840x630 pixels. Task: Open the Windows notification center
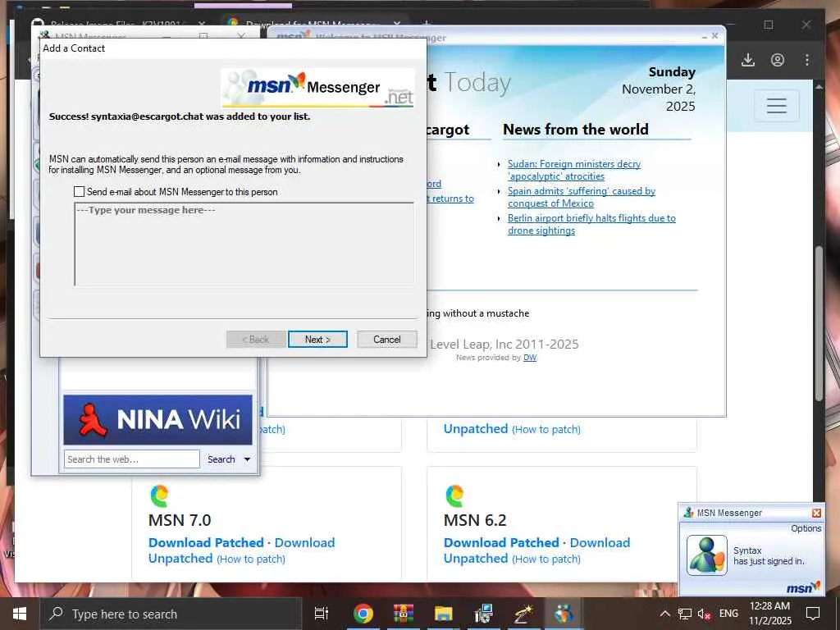click(813, 614)
